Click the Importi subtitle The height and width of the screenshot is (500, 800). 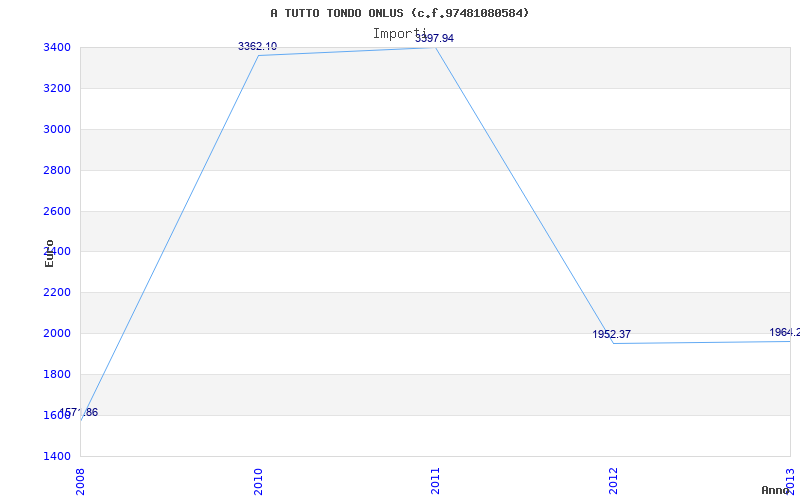(399, 34)
